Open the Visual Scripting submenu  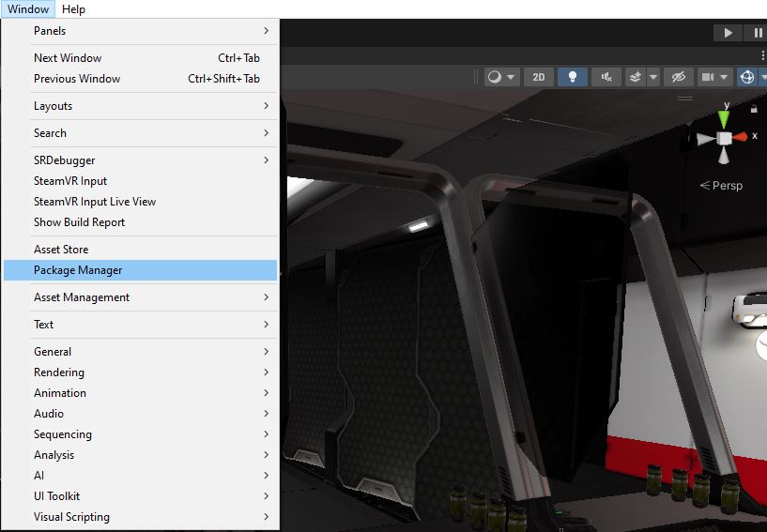[x=141, y=517]
